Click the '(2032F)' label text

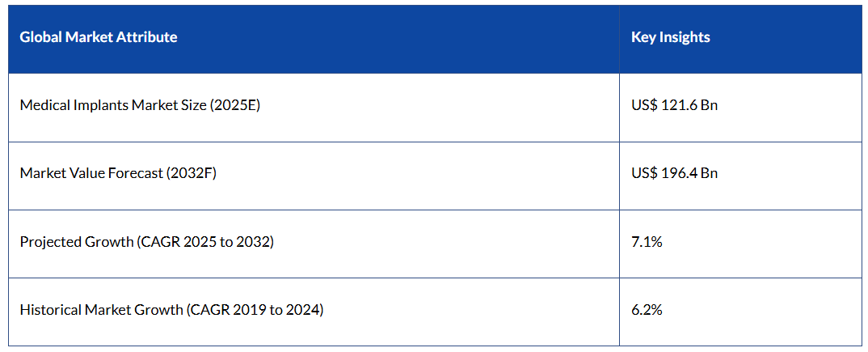point(191,173)
